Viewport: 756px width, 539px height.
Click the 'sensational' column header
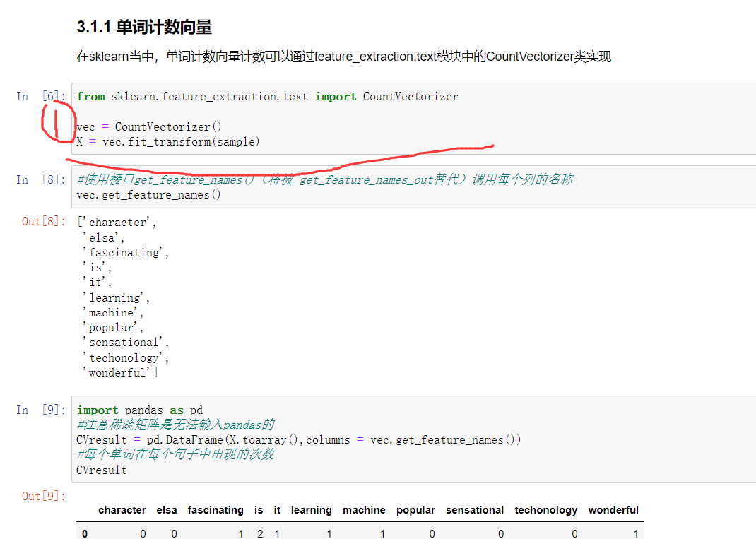475,510
